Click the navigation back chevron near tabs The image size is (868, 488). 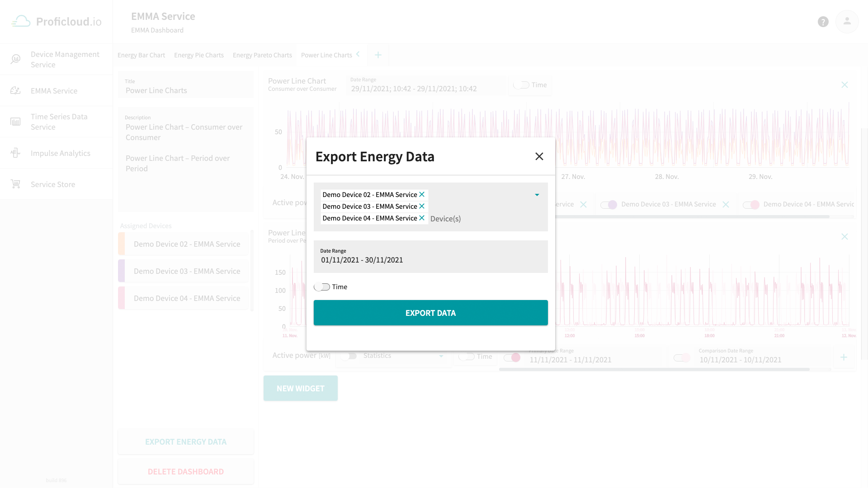click(x=359, y=55)
